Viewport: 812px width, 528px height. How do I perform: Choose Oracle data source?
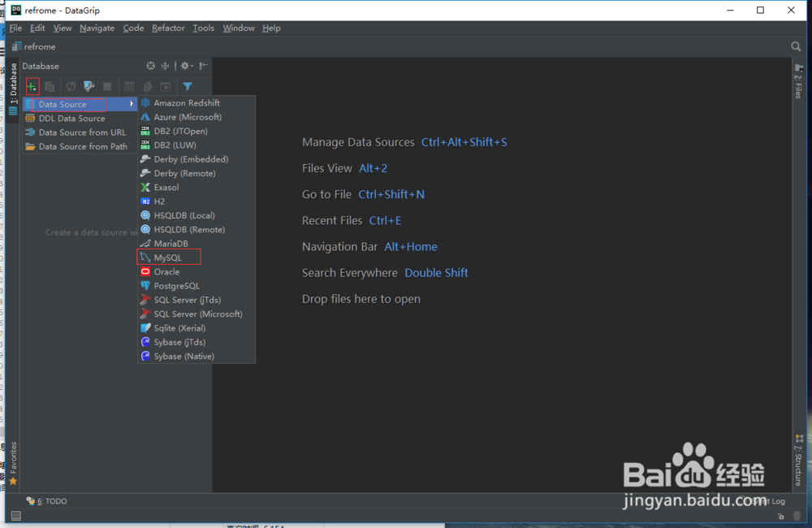(197, 271)
